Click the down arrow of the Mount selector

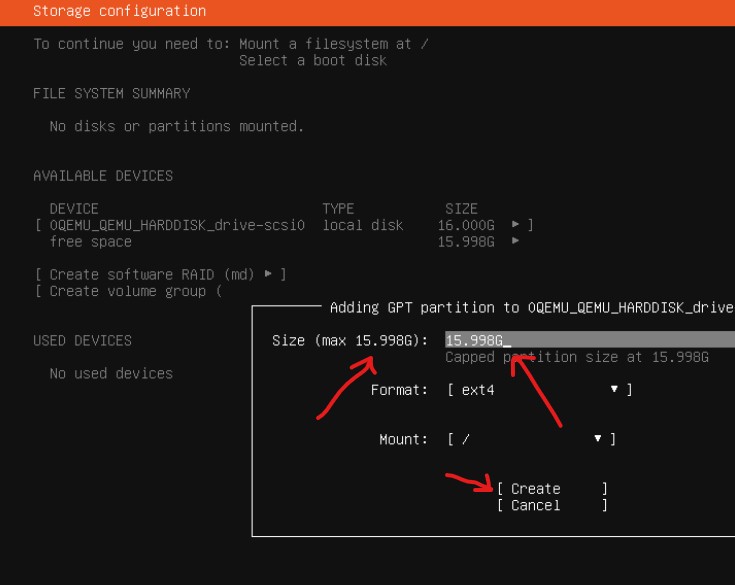tap(598, 439)
